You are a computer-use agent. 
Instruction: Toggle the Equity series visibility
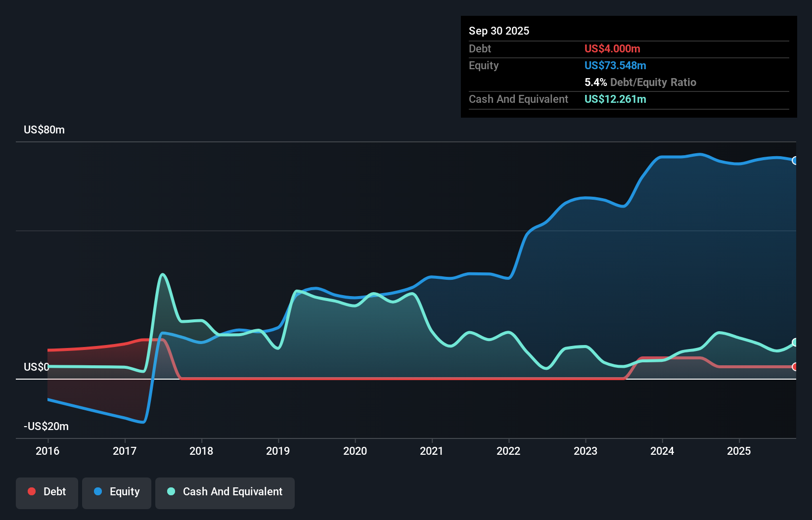click(x=116, y=491)
